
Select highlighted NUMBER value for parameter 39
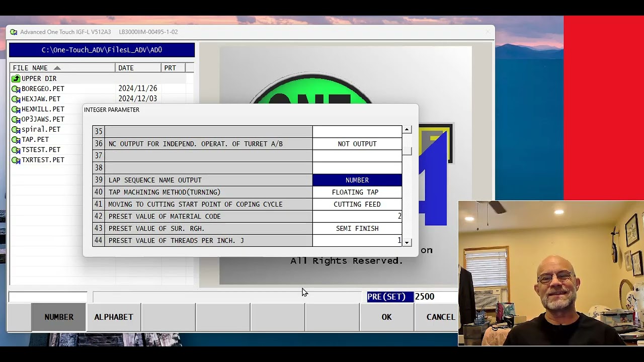point(357,180)
